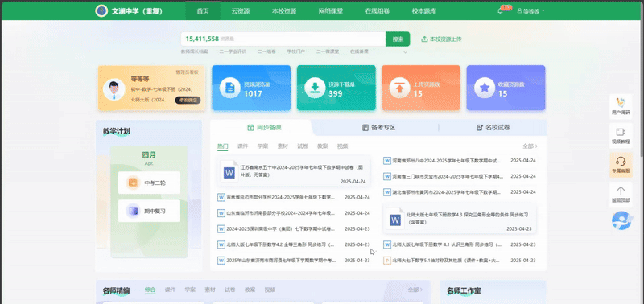Image resolution: width=644 pixels, height=304 pixels.
Task: Open the 二一学业评价 quick link
Action: [x=233, y=51]
